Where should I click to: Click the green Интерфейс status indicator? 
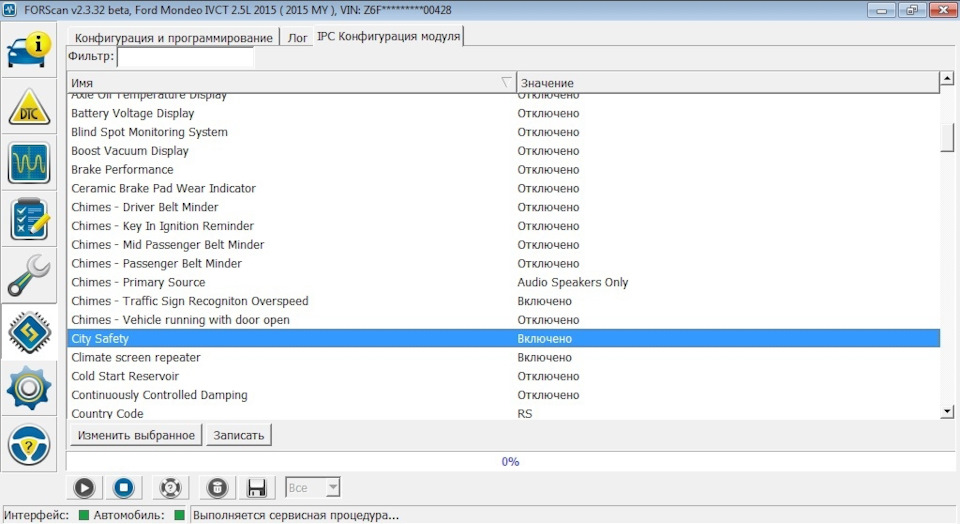[84, 515]
